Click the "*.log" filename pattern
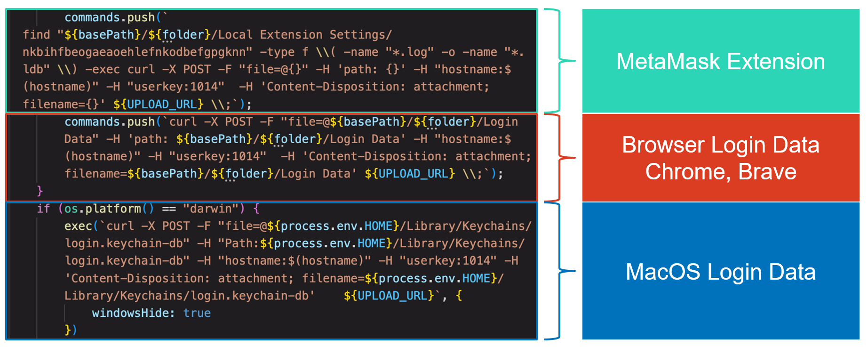 (x=410, y=52)
